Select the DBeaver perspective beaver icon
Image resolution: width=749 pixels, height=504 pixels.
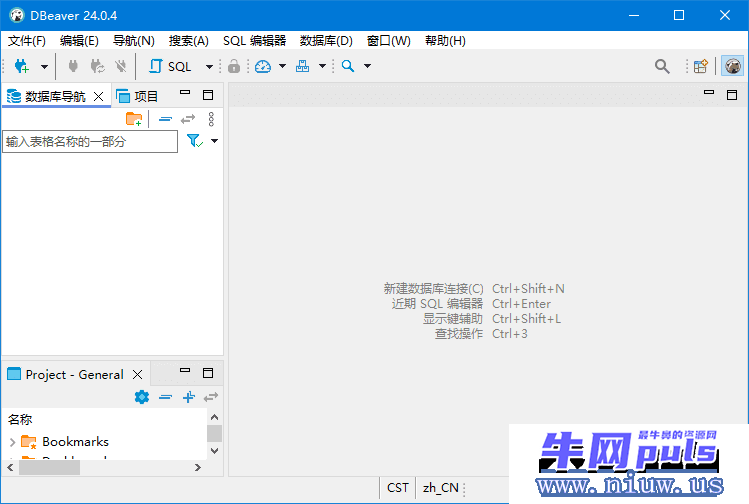(x=732, y=66)
